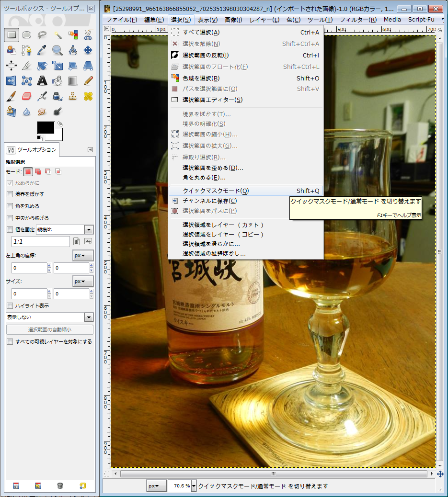This screenshot has height=497, width=448.
Task: Check the ハイライト表示 highlight option
Action: [x=10, y=305]
